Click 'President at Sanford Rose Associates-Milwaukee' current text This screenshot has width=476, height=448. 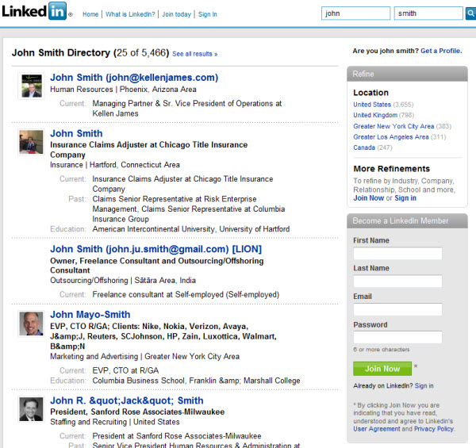pyautogui.click(x=177, y=436)
